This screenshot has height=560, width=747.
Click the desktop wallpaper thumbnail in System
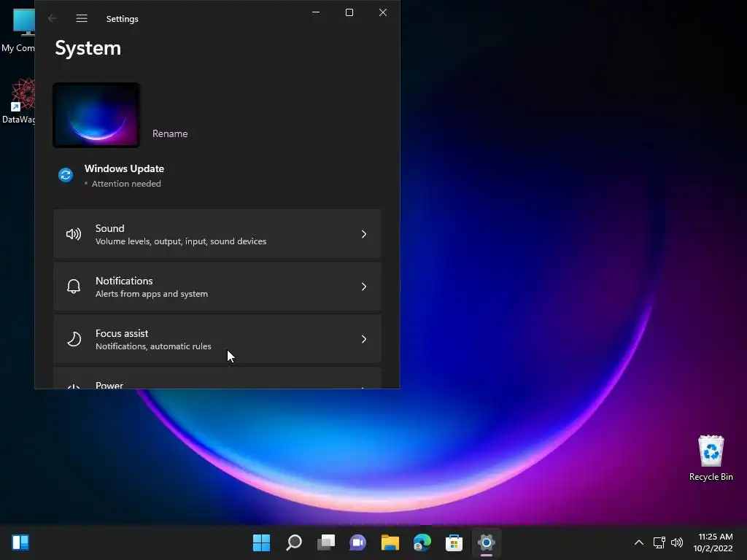tap(96, 114)
